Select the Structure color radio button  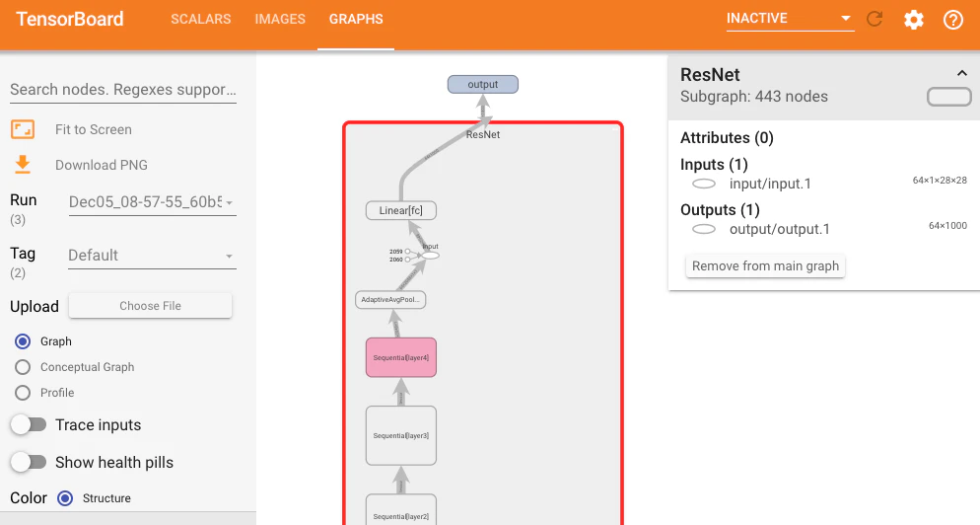click(x=65, y=498)
